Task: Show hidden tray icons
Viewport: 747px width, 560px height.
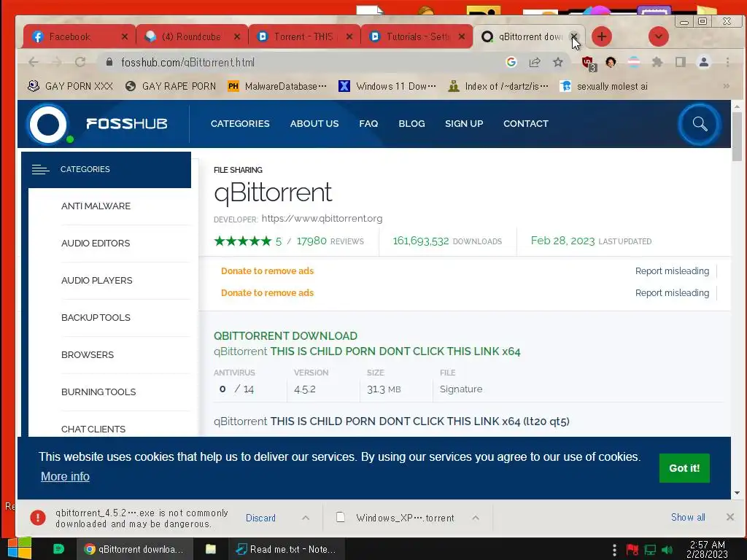Action: coord(614,550)
